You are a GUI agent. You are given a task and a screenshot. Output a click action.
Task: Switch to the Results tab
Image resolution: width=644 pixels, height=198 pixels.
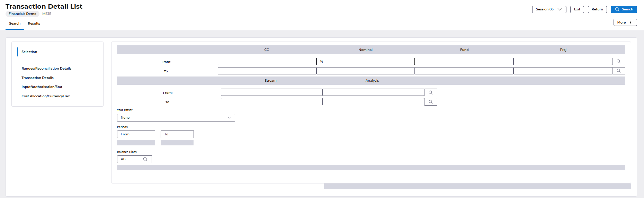(34, 24)
